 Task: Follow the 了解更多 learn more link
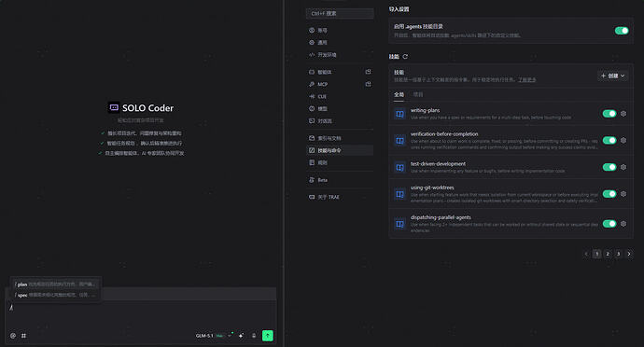tap(526, 79)
